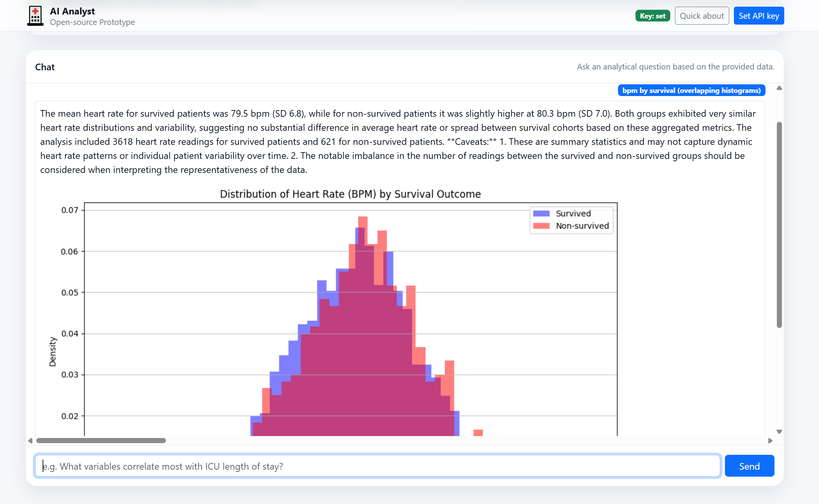The image size is (819, 504).
Task: Click the scroll right arrow below chart
Action: (x=770, y=441)
